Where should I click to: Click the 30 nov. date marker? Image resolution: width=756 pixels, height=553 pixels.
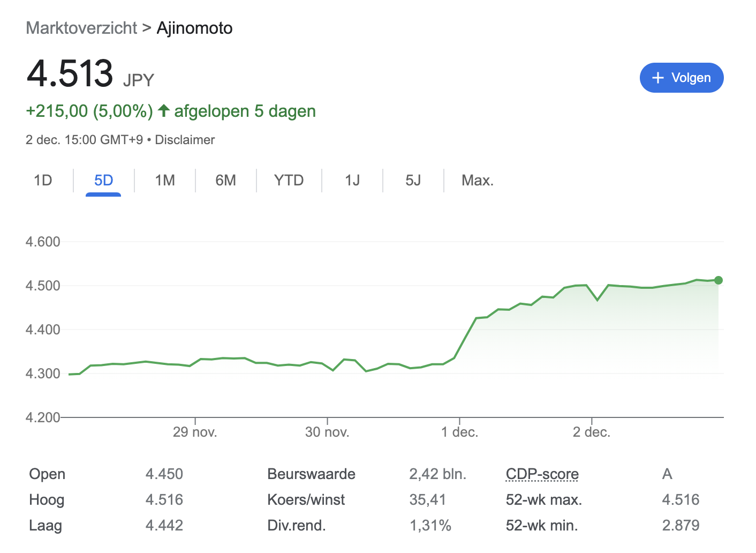pyautogui.click(x=327, y=432)
